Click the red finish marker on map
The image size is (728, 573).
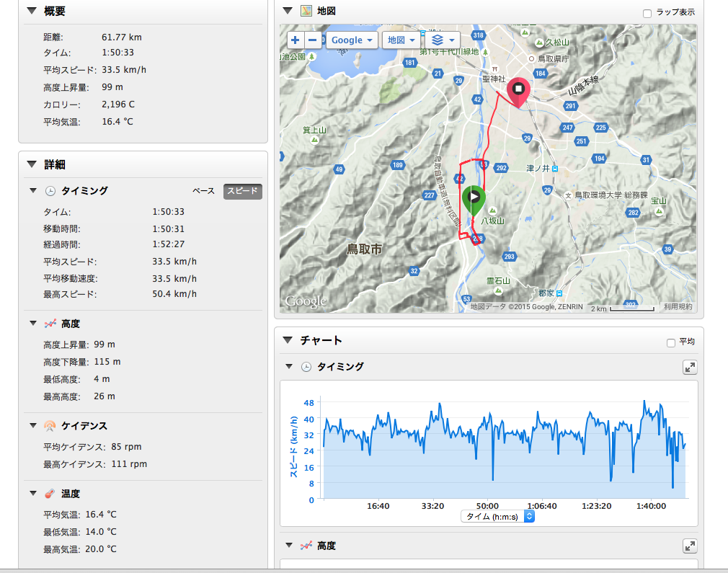click(518, 90)
